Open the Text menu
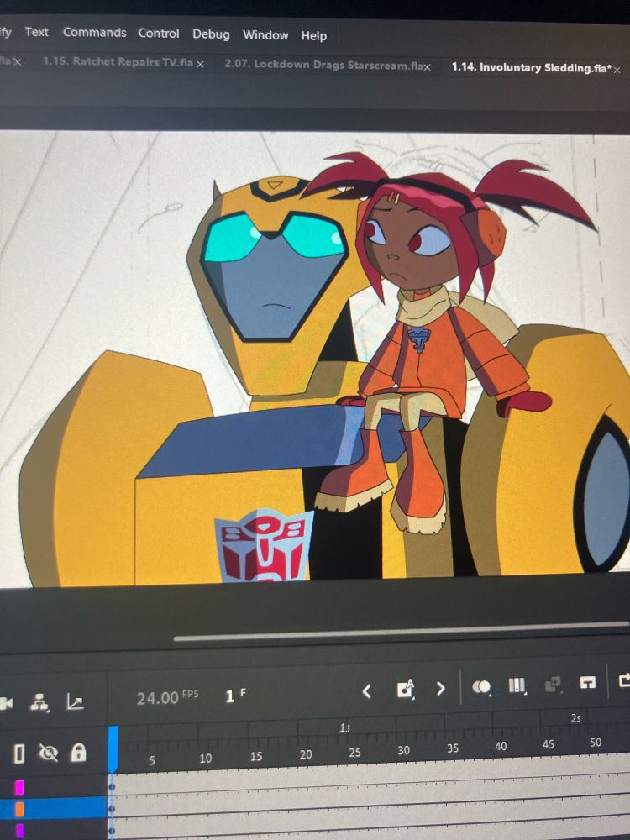The width and height of the screenshot is (630, 840). click(x=36, y=32)
